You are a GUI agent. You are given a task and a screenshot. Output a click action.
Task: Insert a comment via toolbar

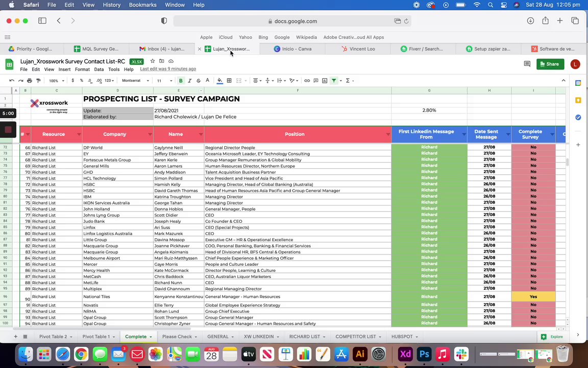pyautogui.click(x=316, y=81)
